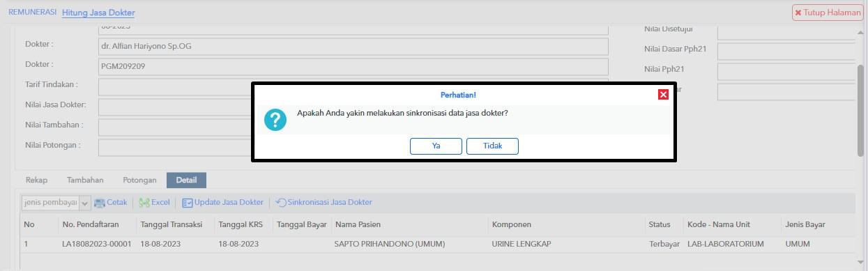
Task: Click the PGM209209 doctor code field
Action: coord(353,67)
